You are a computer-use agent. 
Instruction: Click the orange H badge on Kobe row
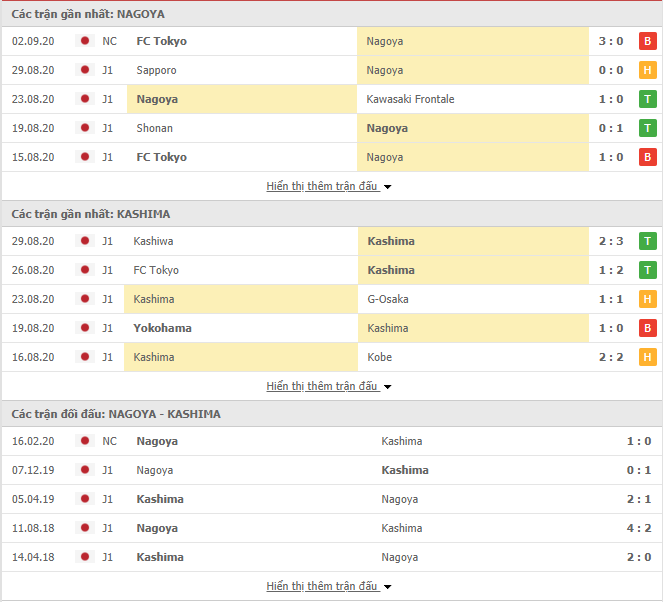(x=647, y=357)
